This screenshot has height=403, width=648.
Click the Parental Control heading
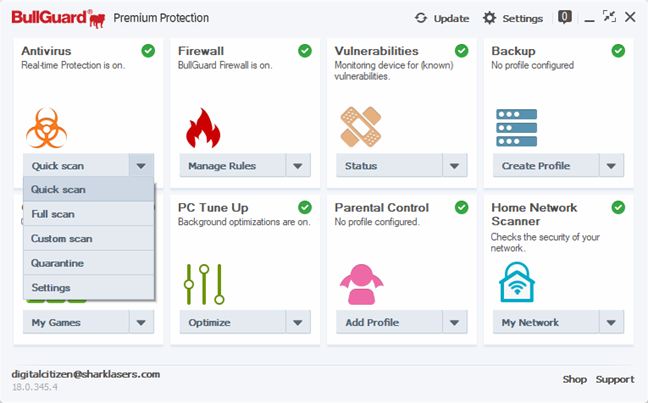click(381, 207)
